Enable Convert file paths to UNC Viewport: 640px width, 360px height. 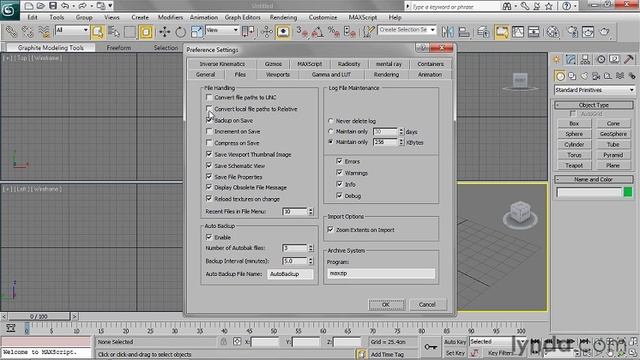(x=209, y=97)
